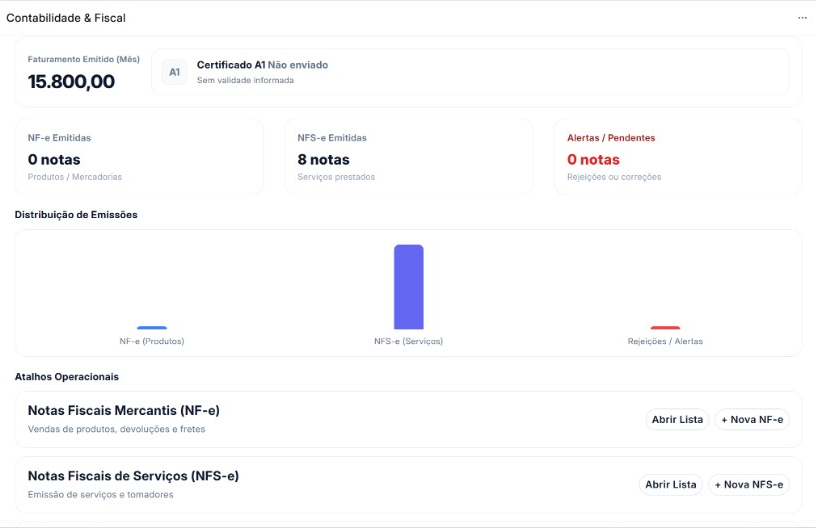
Task: Click the Contabilidade & Fiscal page title
Action: (66, 18)
